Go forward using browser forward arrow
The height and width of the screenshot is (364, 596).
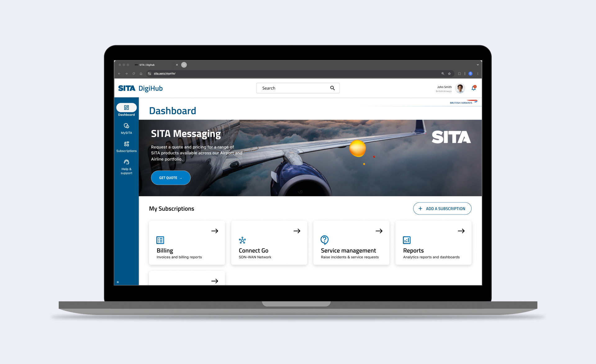(126, 73)
